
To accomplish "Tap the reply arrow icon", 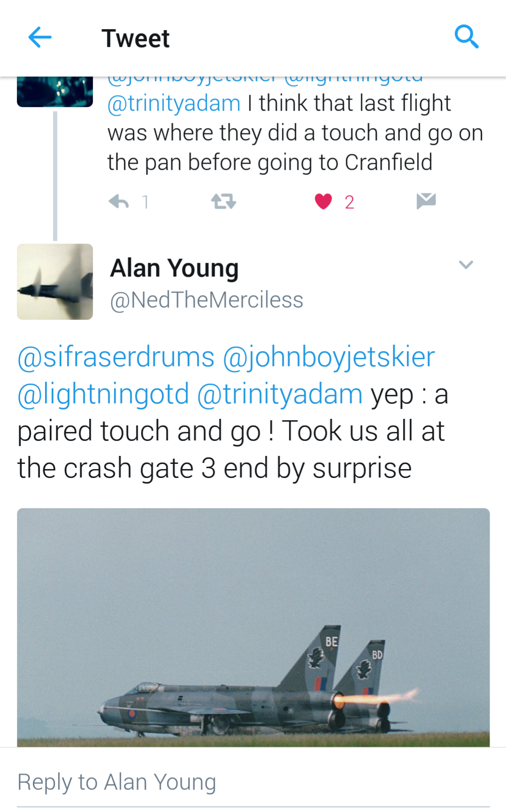I will (119, 202).
